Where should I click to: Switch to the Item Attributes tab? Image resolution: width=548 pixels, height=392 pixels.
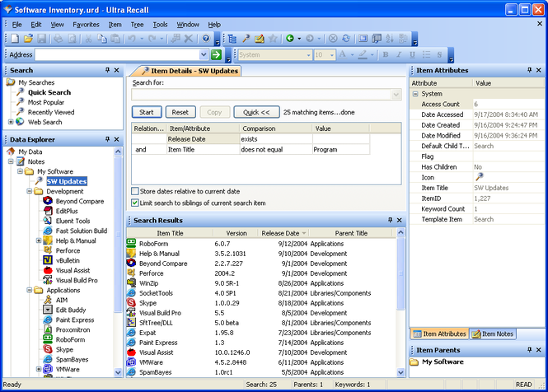click(x=440, y=334)
